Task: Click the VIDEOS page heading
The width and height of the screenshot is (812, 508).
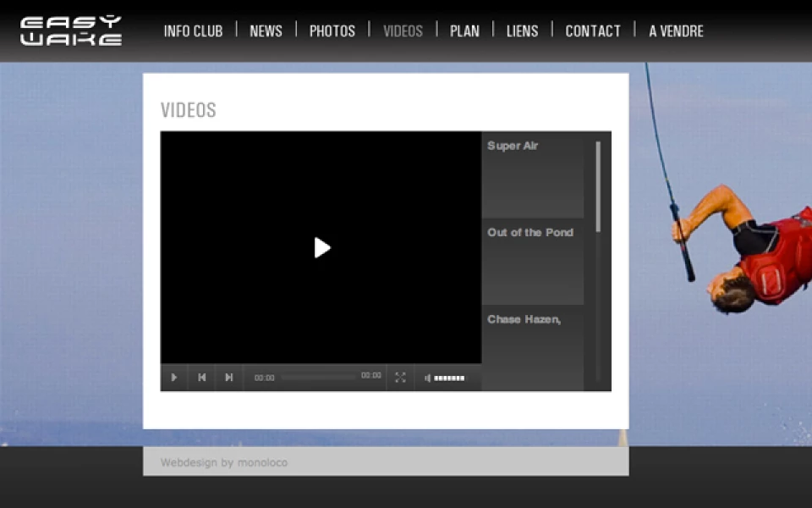Action: click(189, 110)
